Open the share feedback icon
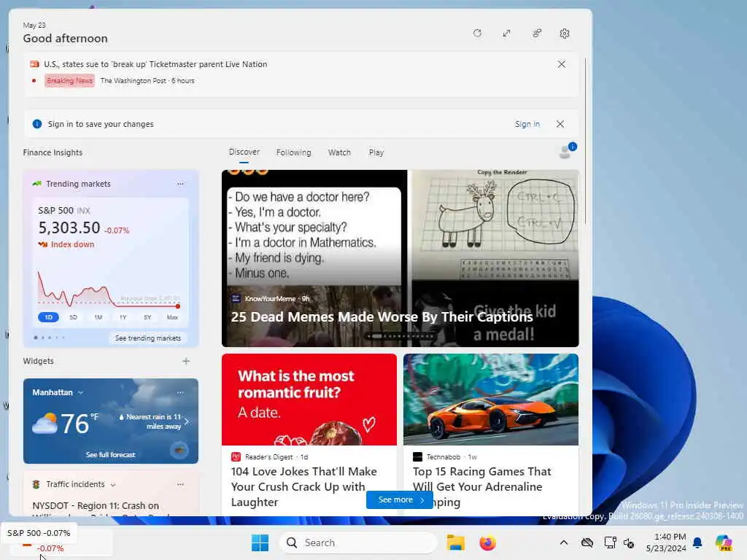Viewport: 747px width, 560px height. tap(536, 34)
